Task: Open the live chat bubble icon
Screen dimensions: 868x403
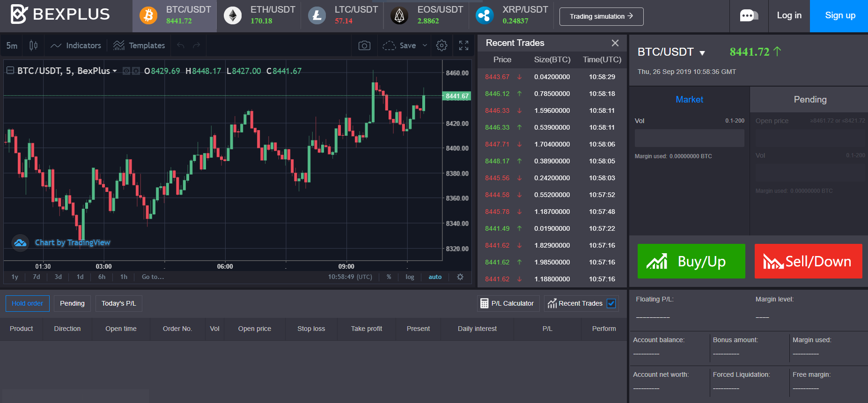Action: 749,16
